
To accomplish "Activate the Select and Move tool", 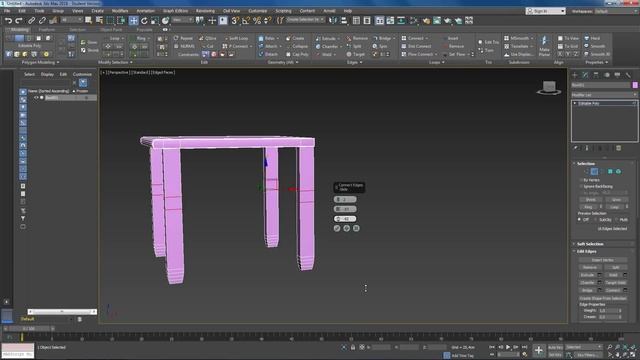I will (x=133, y=20).
